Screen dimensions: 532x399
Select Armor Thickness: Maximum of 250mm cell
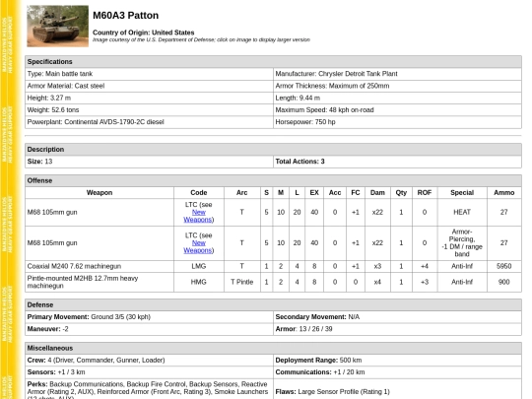pyautogui.click(x=397, y=86)
